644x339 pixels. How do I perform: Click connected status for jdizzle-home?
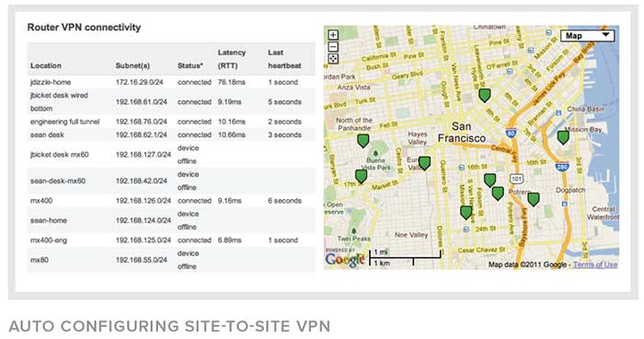194,82
